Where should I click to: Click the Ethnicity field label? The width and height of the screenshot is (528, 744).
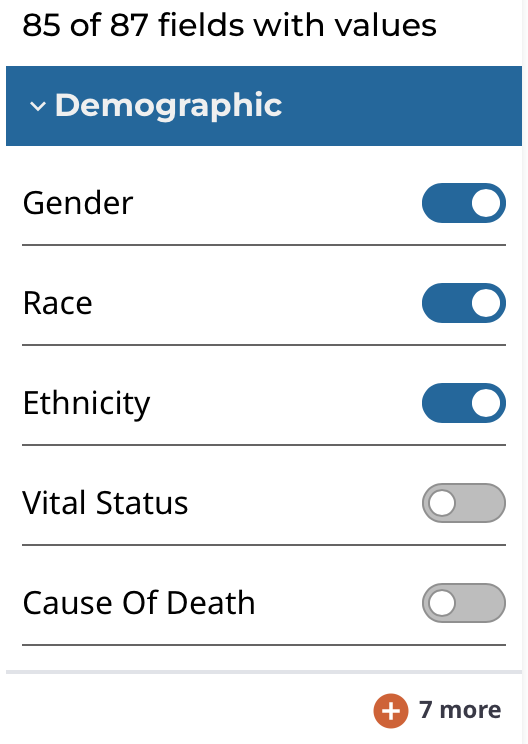pyautogui.click(x=86, y=404)
